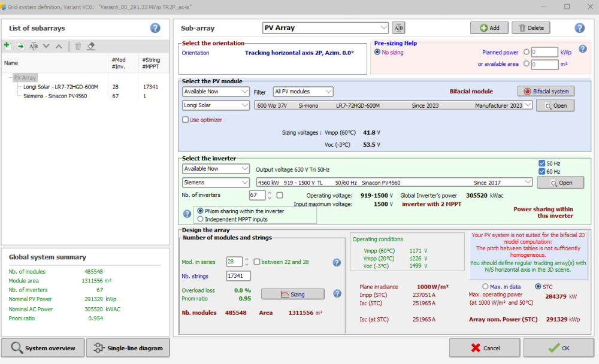Open the Bifacial system settings
This screenshot has width=599, height=364.
click(x=545, y=92)
